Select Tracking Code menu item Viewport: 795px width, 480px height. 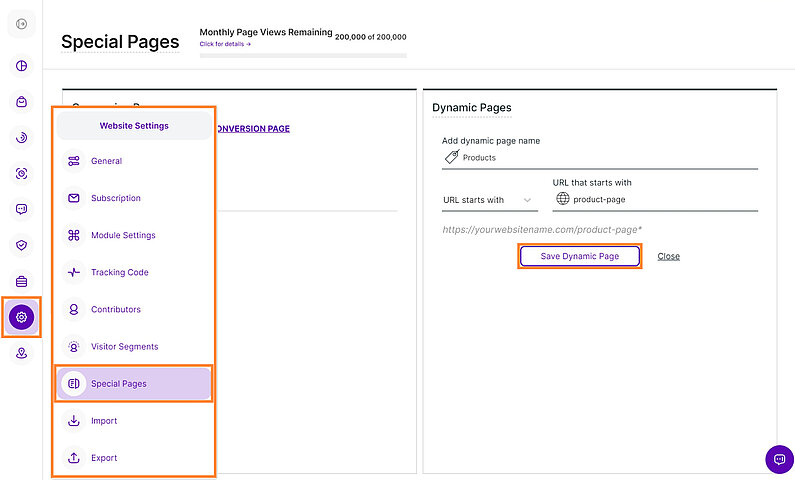pyautogui.click(x=119, y=272)
